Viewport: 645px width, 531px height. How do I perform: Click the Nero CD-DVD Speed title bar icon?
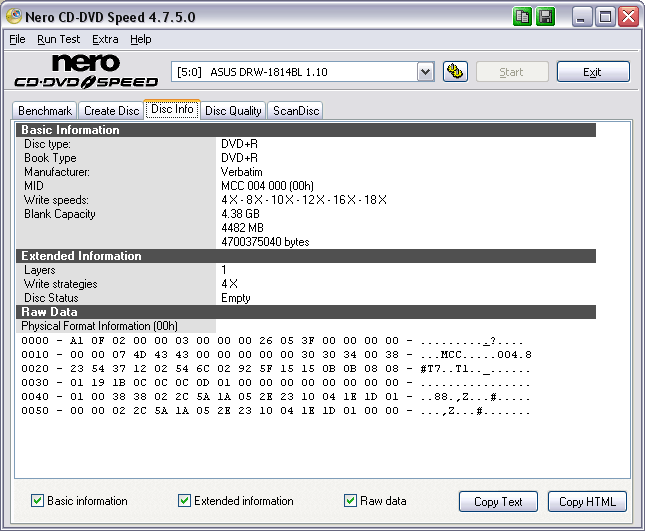14,16
